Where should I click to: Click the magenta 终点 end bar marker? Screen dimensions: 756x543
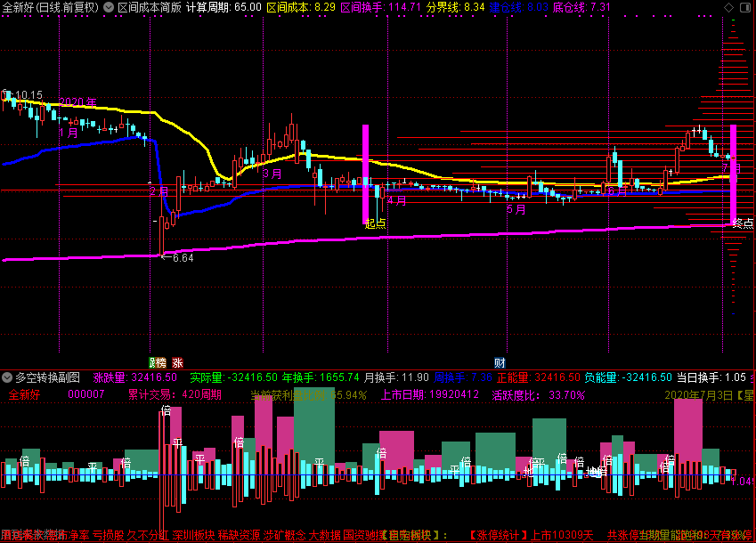(x=733, y=174)
